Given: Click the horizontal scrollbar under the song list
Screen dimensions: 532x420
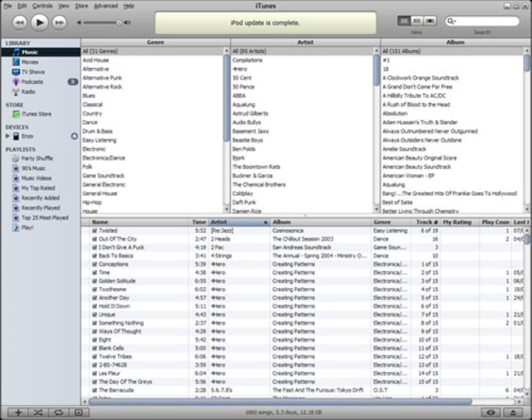Looking at the screenshot, I should pyautogui.click(x=280, y=402).
